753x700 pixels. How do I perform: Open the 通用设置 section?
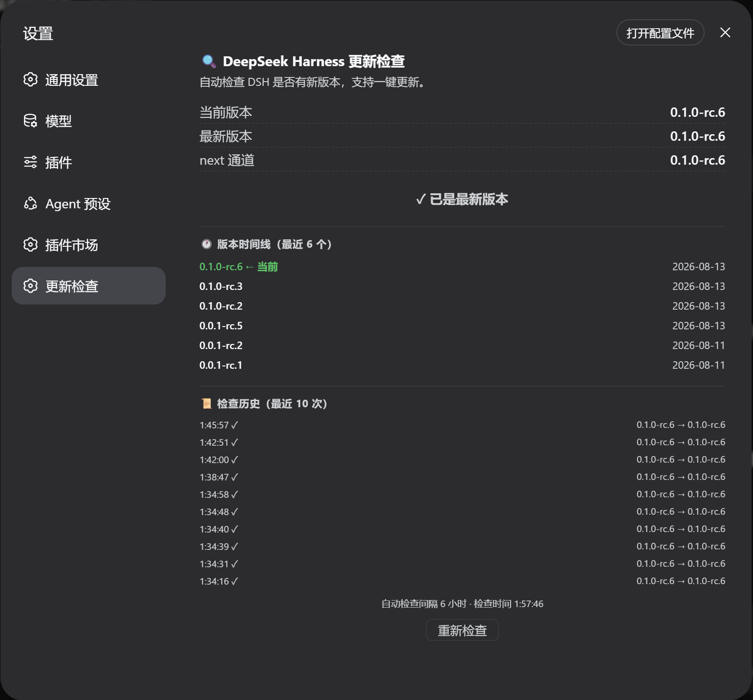[x=89, y=80]
